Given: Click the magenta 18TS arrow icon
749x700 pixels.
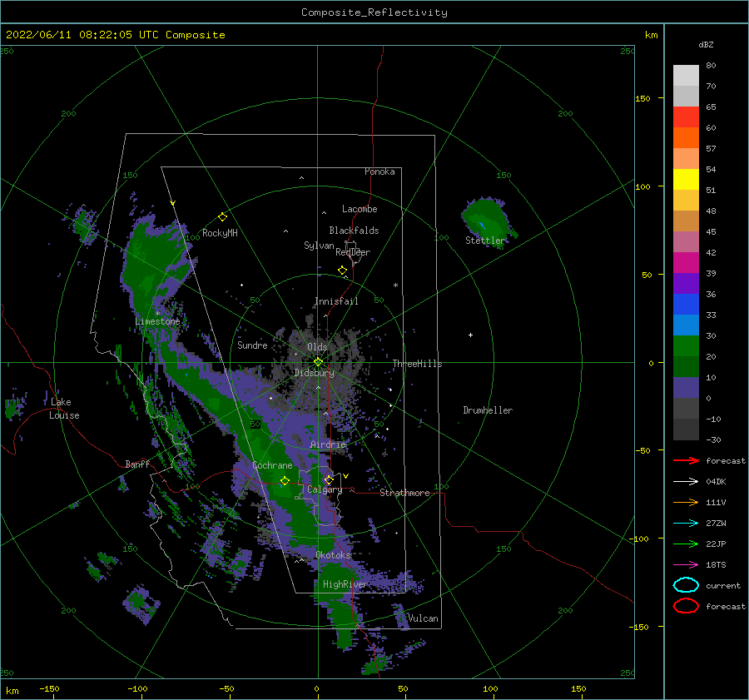Looking at the screenshot, I should pyautogui.click(x=686, y=565).
